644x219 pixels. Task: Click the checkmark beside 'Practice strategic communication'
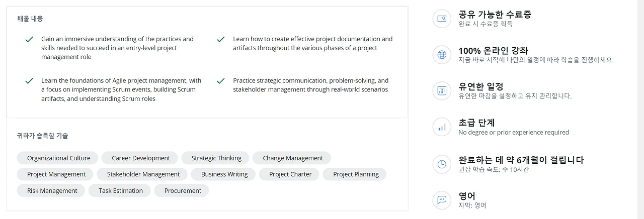pyautogui.click(x=220, y=81)
